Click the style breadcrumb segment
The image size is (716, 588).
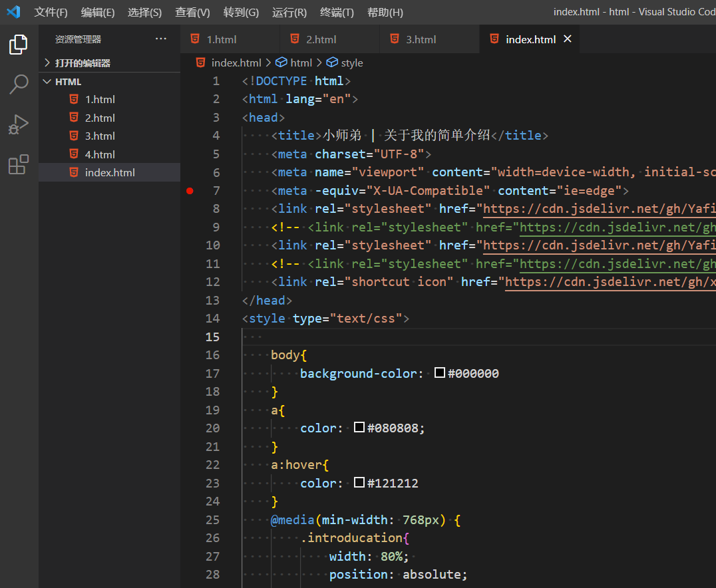point(352,63)
